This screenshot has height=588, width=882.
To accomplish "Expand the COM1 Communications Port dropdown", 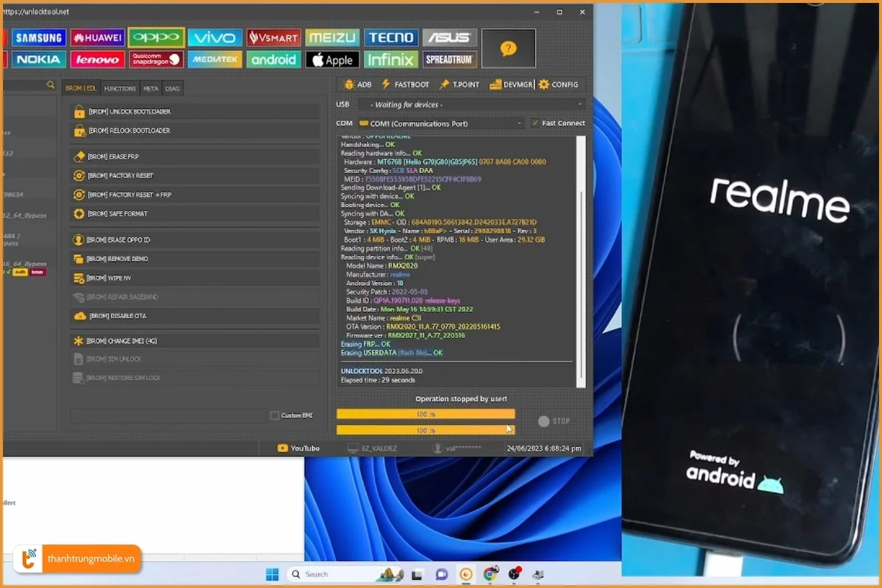I will (520, 123).
